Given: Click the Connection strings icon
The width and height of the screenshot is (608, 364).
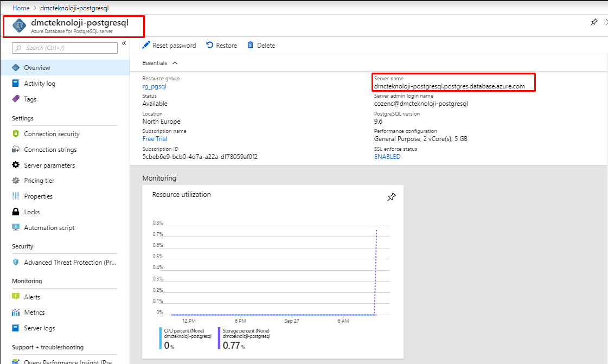Looking at the screenshot, I should pos(16,149).
